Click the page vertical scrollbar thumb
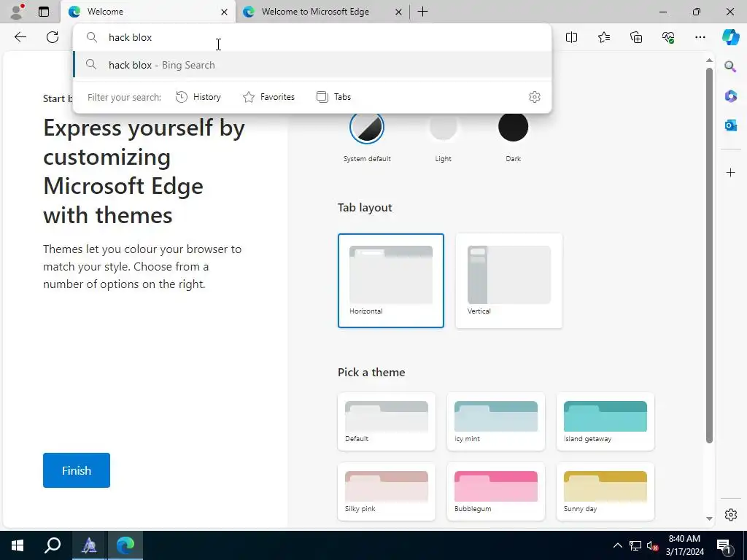The image size is (747, 560). [709, 255]
